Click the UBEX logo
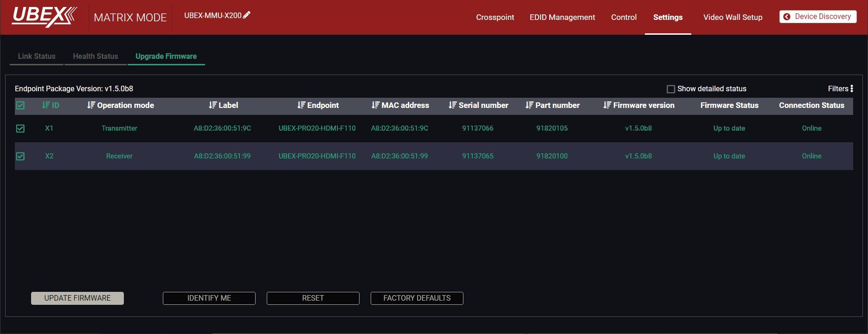The width and height of the screenshot is (868, 334). pos(45,17)
